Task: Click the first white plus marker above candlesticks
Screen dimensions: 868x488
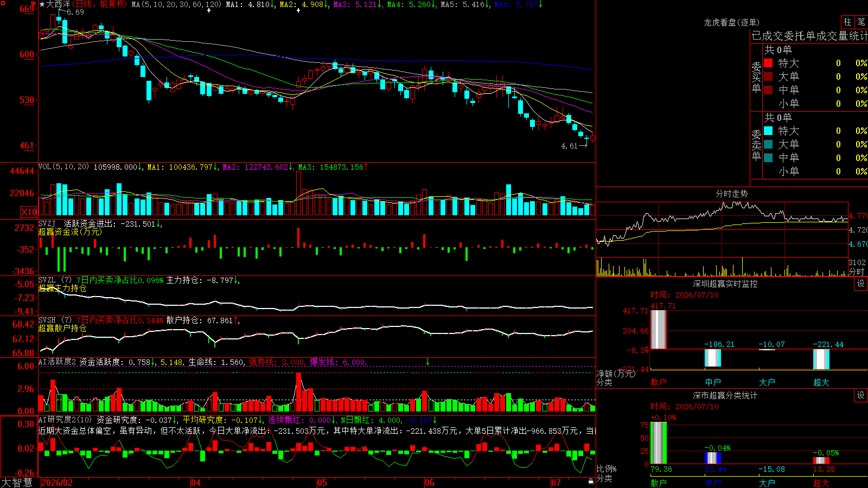Action: 209,10
